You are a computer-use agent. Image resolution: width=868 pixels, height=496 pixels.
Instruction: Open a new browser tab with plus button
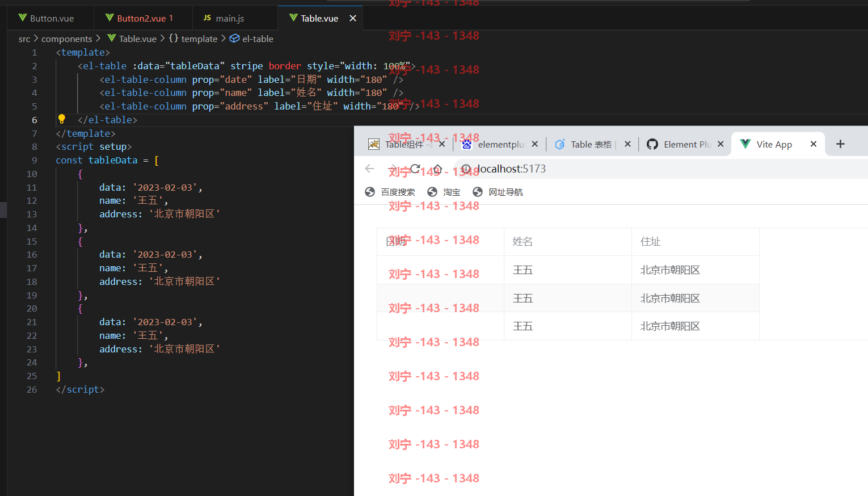tap(841, 144)
